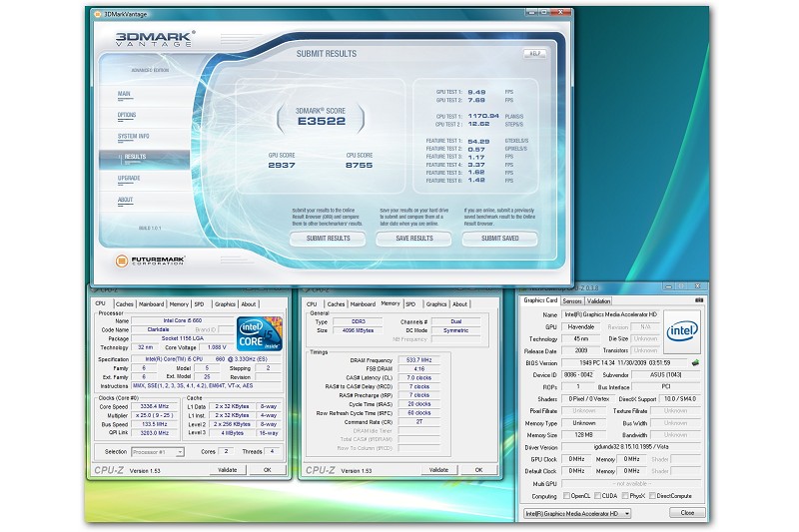
Task: Click the Intel logo in GPU-Z
Action: 682,331
